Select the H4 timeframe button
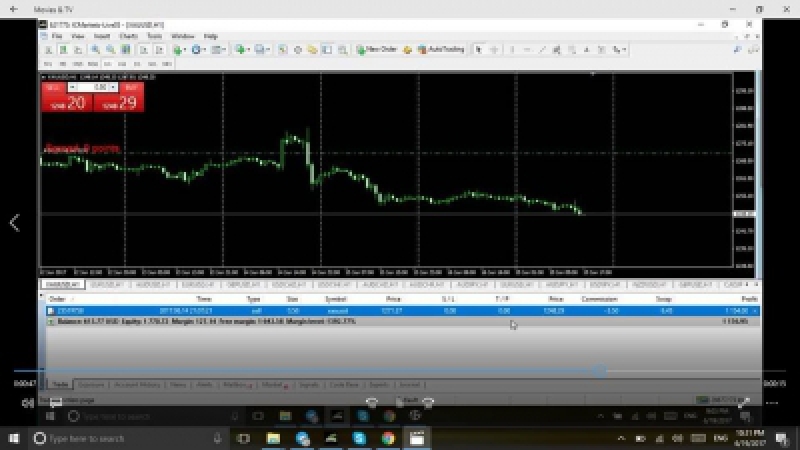 (122, 64)
